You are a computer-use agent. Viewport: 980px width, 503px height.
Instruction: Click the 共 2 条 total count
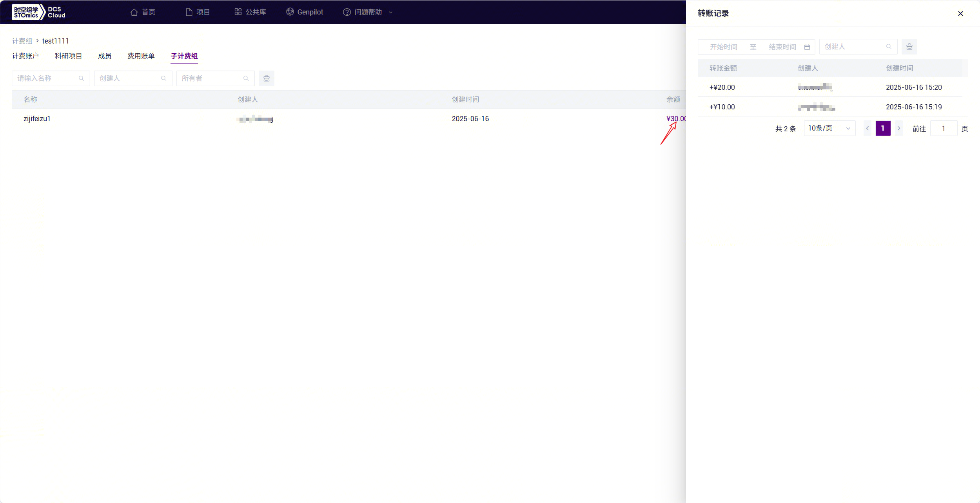click(786, 129)
